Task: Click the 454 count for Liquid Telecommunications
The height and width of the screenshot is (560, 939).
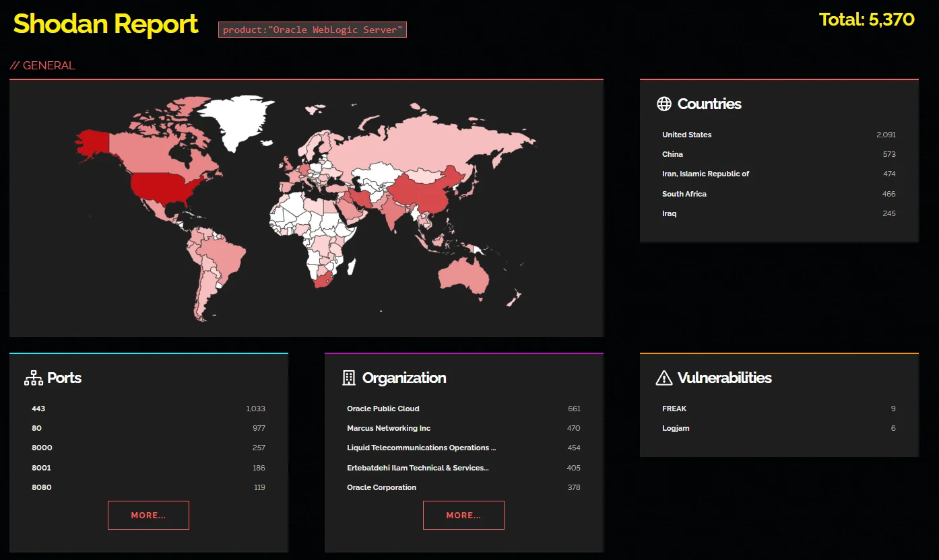Action: point(574,448)
